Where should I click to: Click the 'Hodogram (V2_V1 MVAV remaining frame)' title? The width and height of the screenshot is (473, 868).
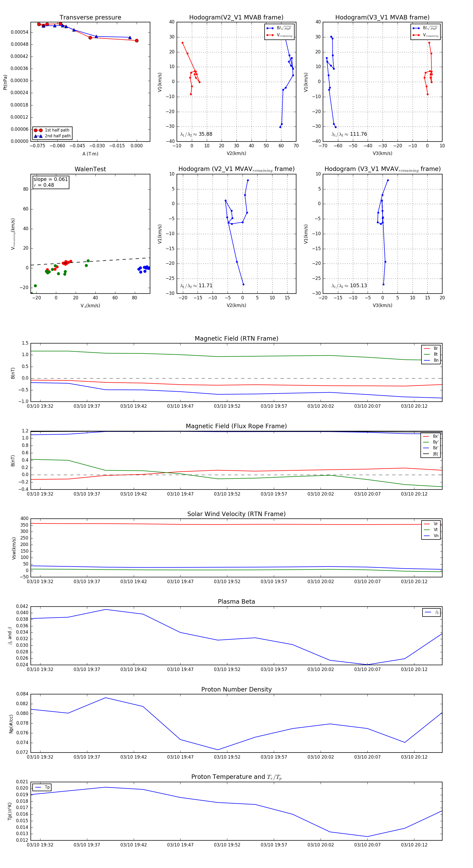(236, 169)
